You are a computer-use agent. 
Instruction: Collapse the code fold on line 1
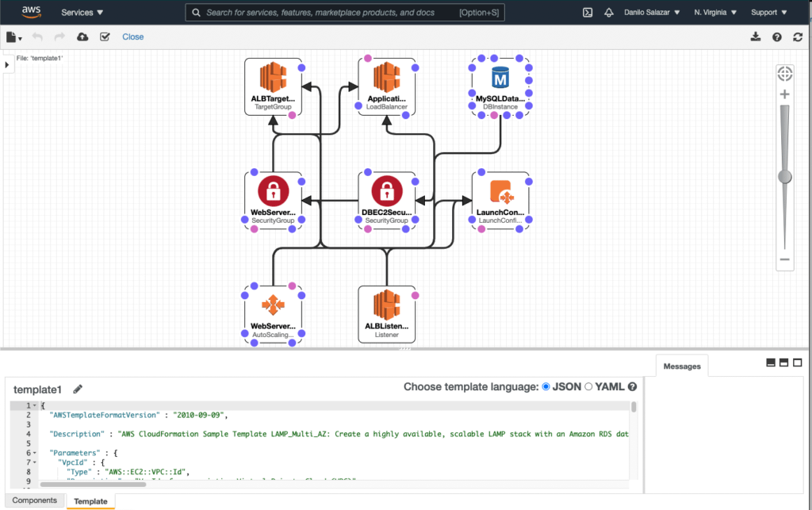point(35,405)
